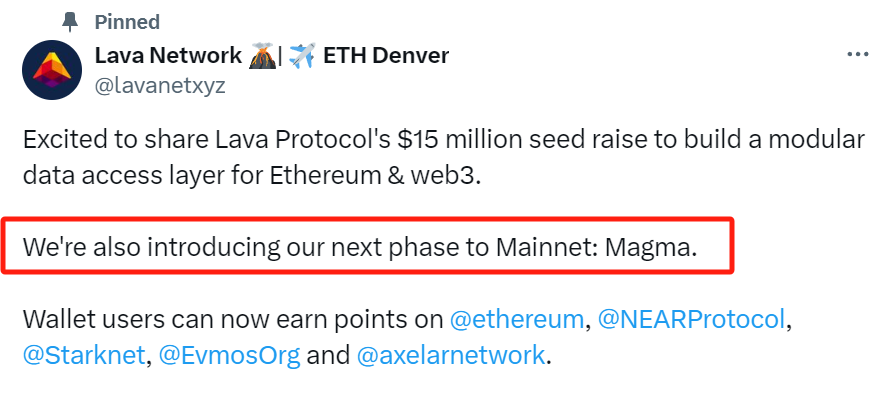Follow the @EvmosOrg mention link
Image resolution: width=883 pixels, height=400 pixels.
[229, 356]
